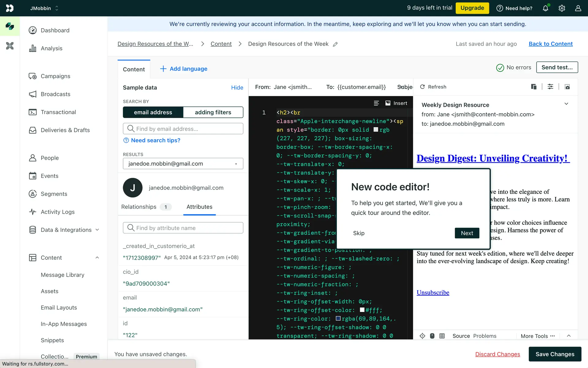Click the notifications bell icon
This screenshot has height=368, width=588.
tap(545, 8)
